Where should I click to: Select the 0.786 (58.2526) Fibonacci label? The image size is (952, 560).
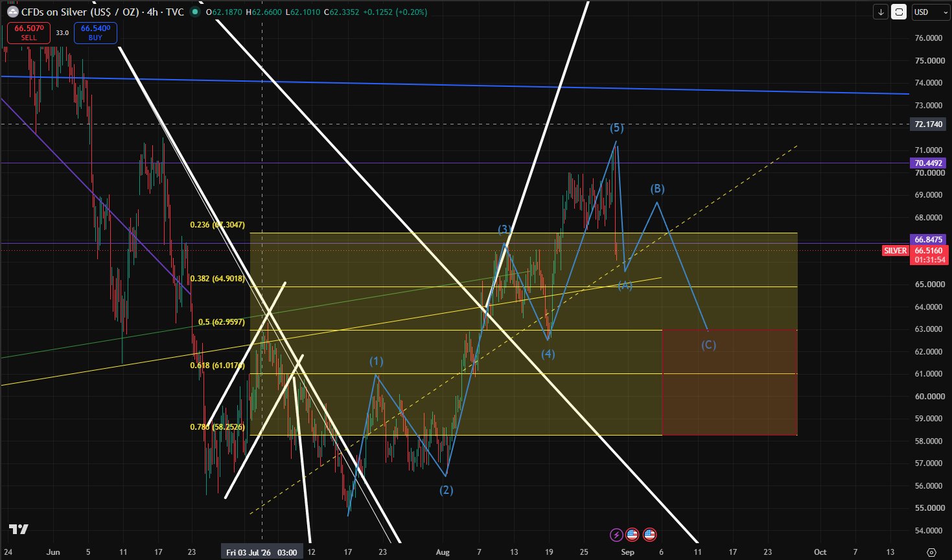tap(217, 427)
